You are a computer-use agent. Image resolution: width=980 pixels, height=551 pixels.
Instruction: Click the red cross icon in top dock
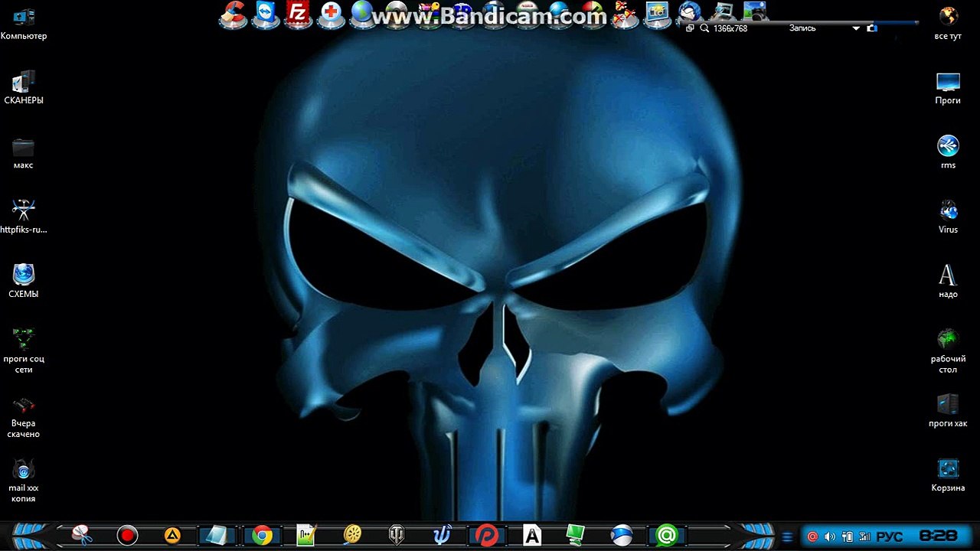tap(331, 14)
